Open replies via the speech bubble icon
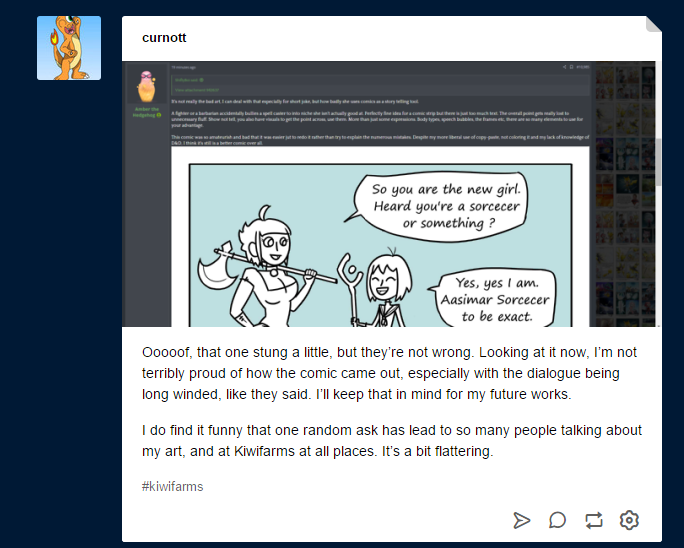Image resolution: width=684 pixels, height=548 pixels. (557, 520)
